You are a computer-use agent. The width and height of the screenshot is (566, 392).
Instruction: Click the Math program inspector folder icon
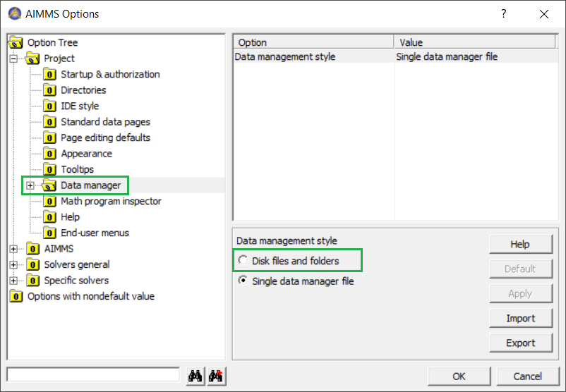click(49, 201)
